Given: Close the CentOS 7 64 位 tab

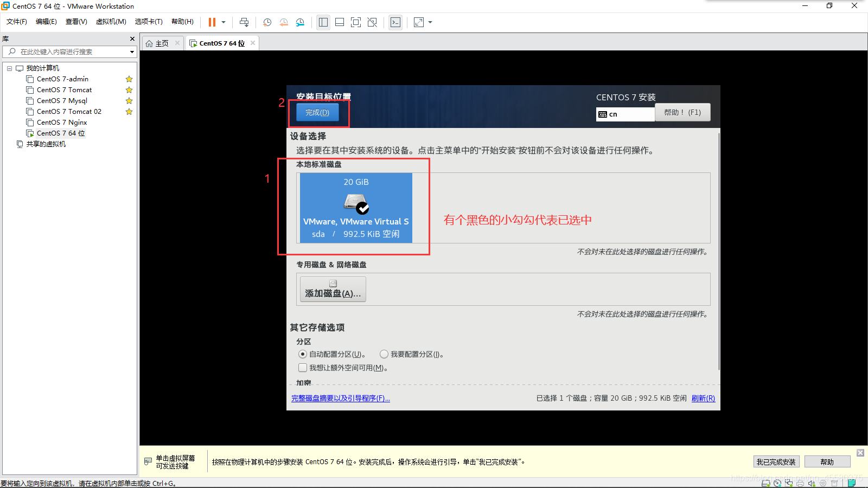Looking at the screenshot, I should 253,43.
